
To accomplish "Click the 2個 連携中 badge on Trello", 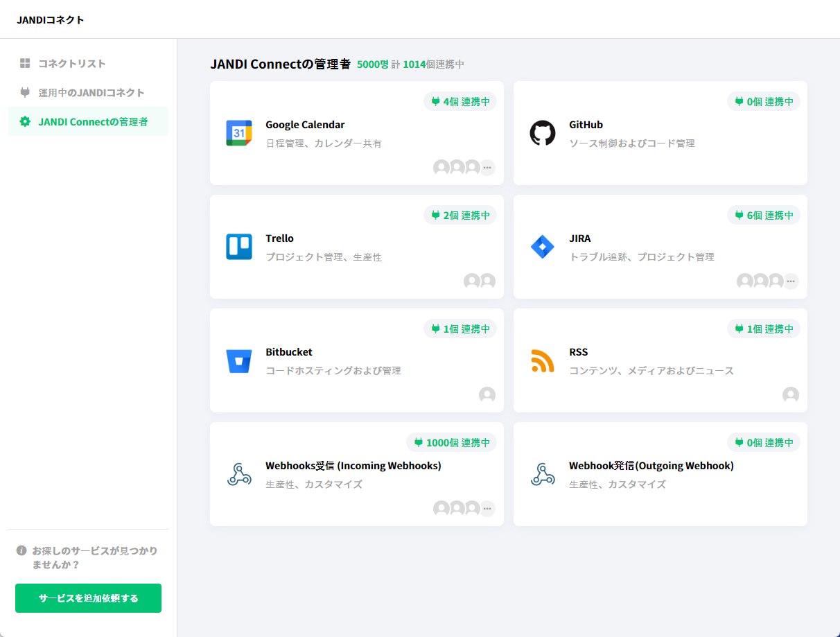I will 460,215.
